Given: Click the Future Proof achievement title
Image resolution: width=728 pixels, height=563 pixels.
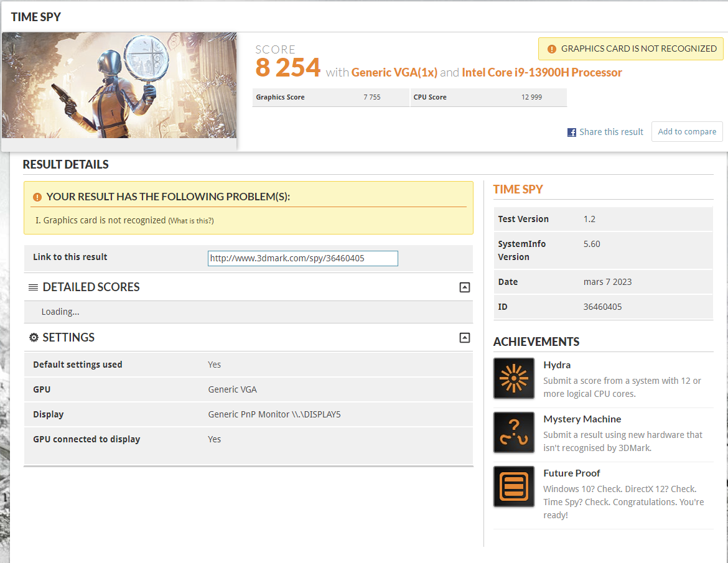Looking at the screenshot, I should (572, 473).
